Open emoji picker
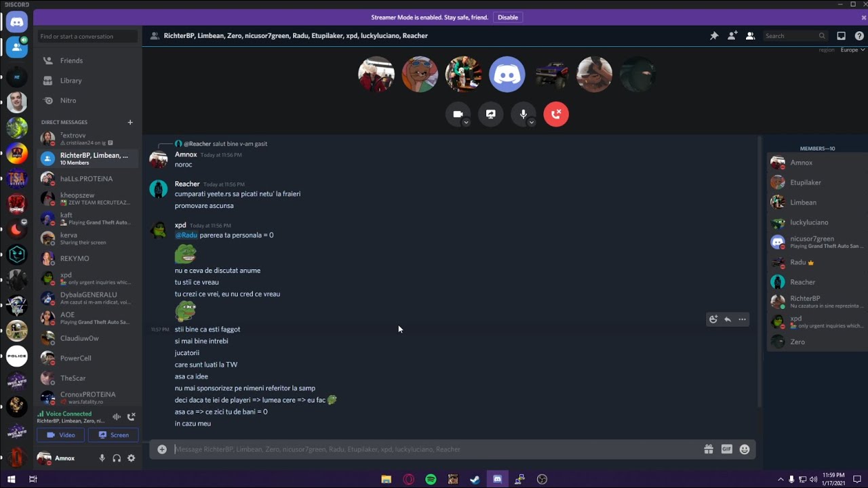Image resolution: width=868 pixels, height=488 pixels. click(x=745, y=449)
